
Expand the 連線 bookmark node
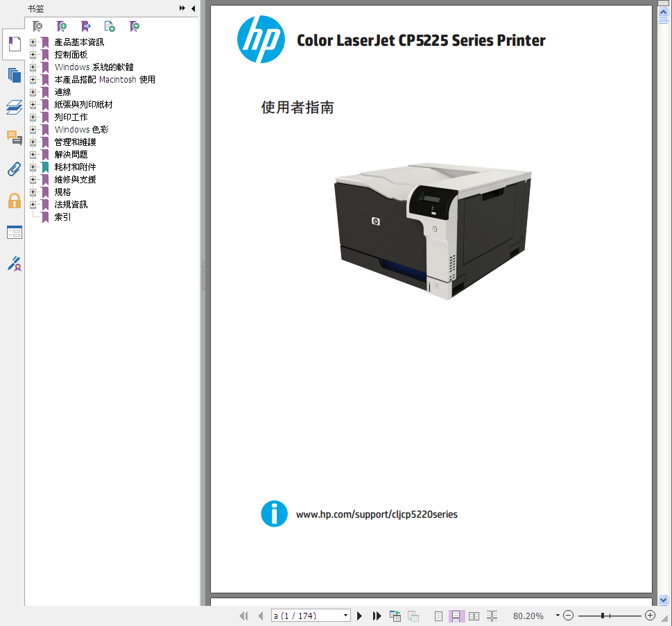pos(33,92)
